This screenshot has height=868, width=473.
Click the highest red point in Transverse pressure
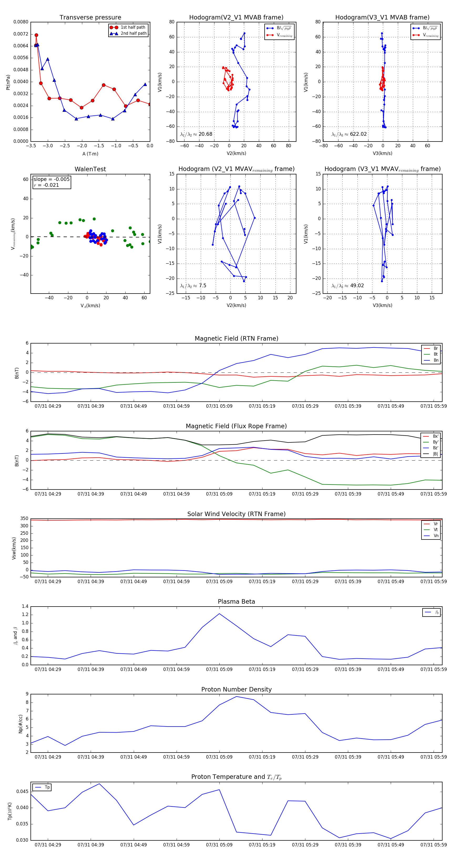click(36, 35)
